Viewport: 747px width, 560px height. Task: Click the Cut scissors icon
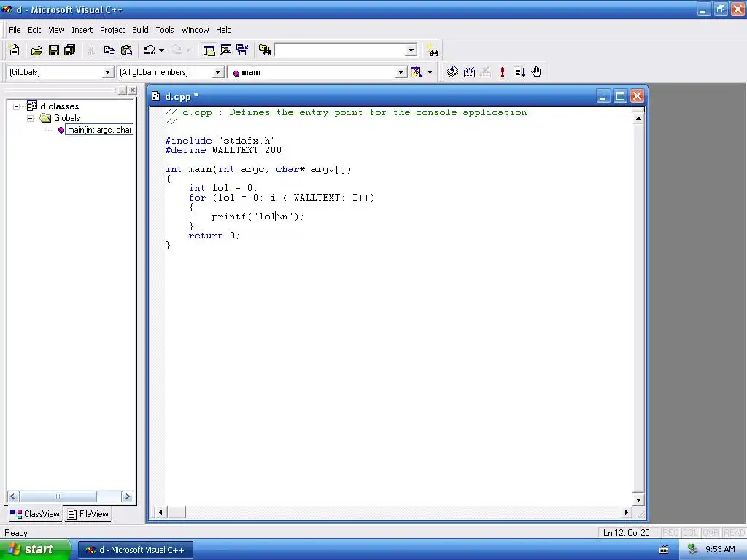click(91, 50)
